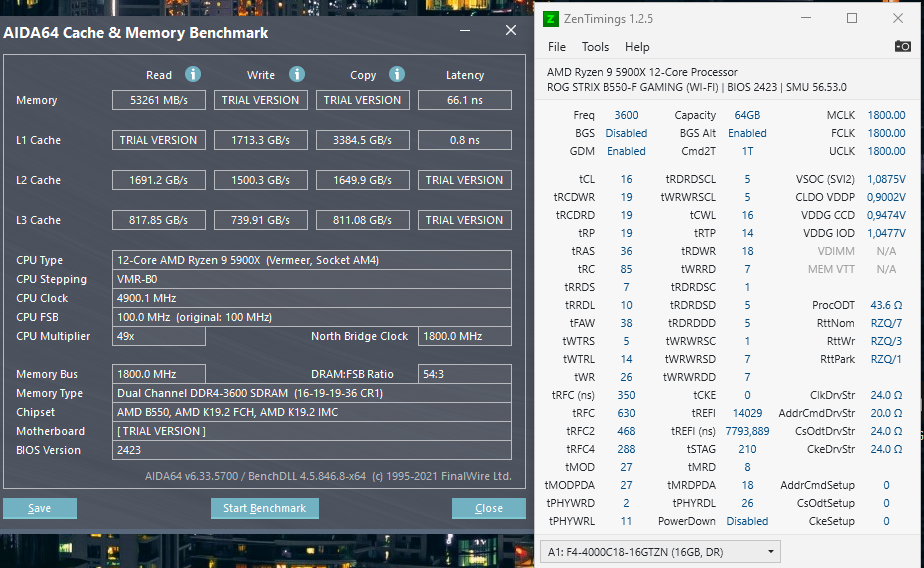
Task: Click the tREFI value 14029
Action: (747, 413)
